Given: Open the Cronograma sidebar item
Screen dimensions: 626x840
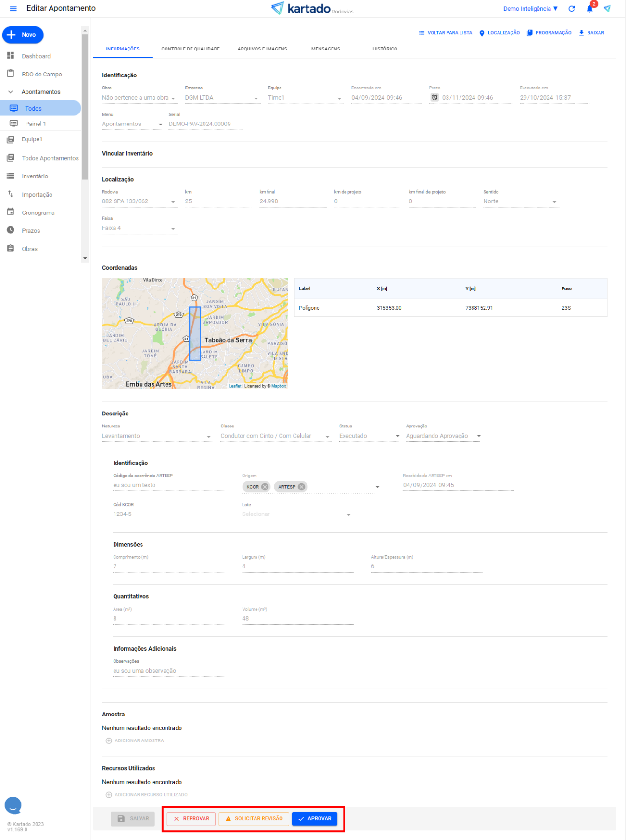Looking at the screenshot, I should click(x=38, y=213).
